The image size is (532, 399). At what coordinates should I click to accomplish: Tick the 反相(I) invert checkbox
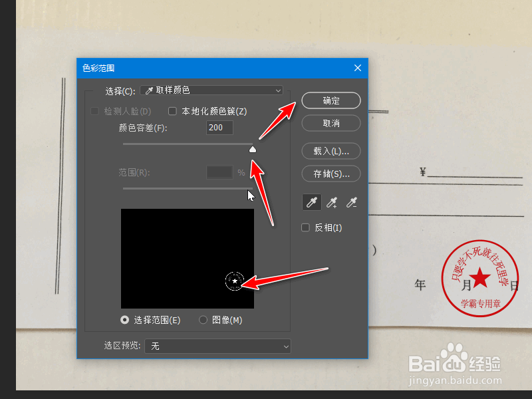click(305, 227)
